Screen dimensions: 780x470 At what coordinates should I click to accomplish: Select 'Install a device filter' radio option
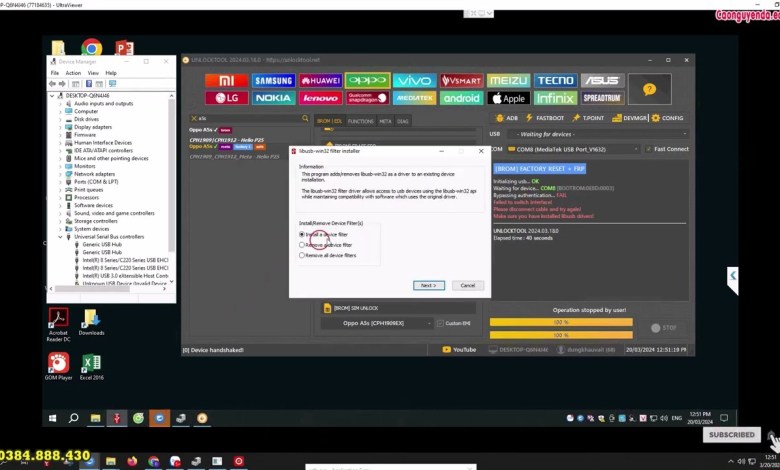(303, 234)
